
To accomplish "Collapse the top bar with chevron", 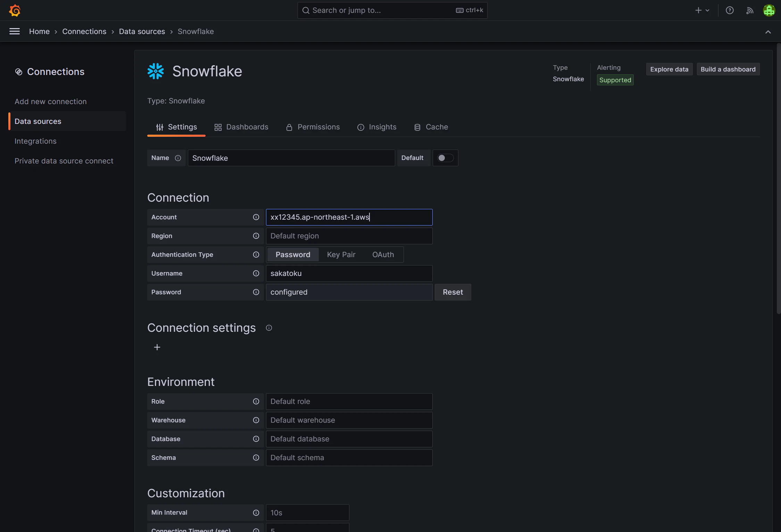I will 768,32.
